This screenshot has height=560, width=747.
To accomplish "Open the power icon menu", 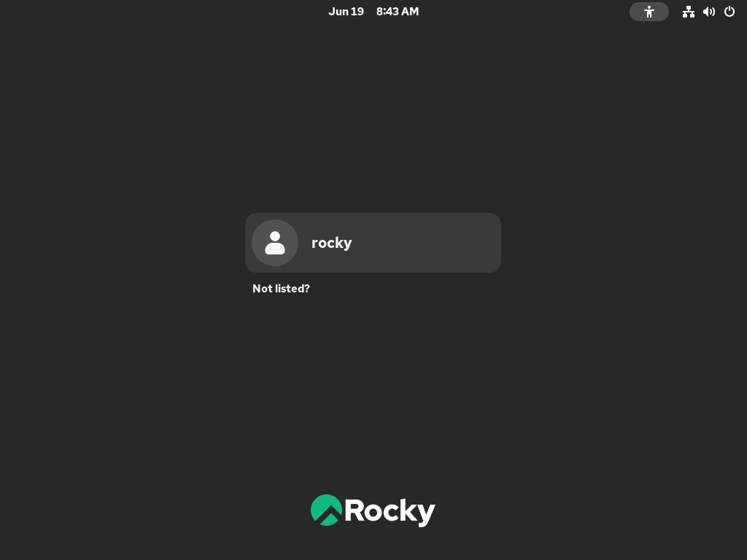I will [x=729, y=12].
